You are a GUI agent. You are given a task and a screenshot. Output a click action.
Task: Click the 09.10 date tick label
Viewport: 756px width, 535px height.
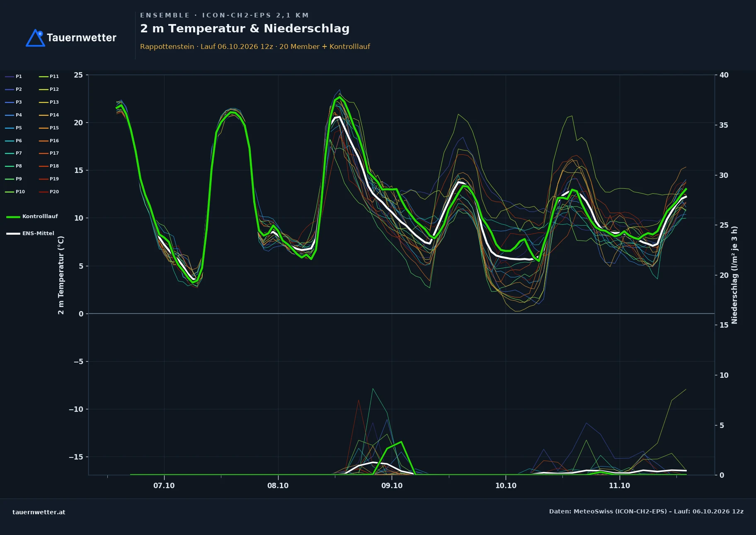click(392, 486)
